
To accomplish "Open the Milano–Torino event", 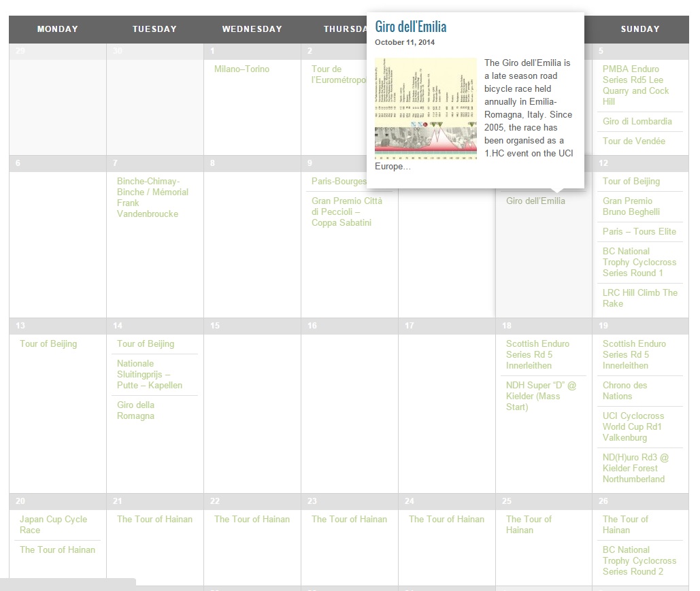I will 241,69.
